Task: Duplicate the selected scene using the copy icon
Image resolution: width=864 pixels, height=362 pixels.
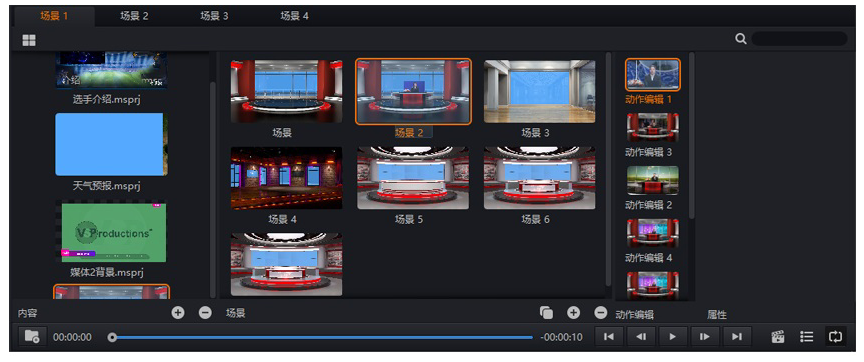Action: tap(546, 312)
